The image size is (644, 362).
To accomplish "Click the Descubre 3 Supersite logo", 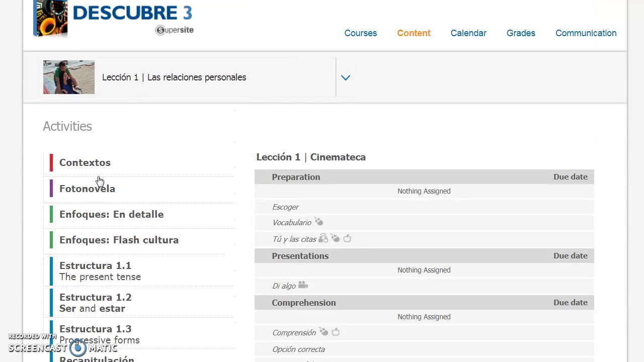I will [114, 19].
